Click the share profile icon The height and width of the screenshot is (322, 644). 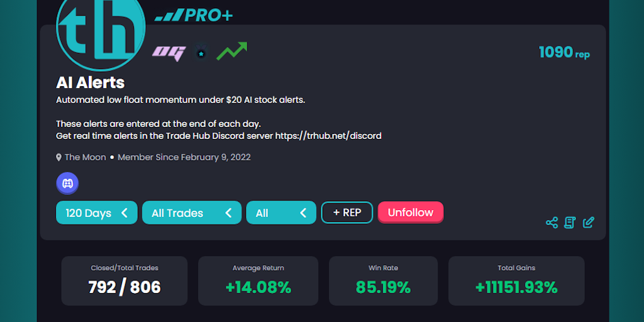tap(552, 222)
